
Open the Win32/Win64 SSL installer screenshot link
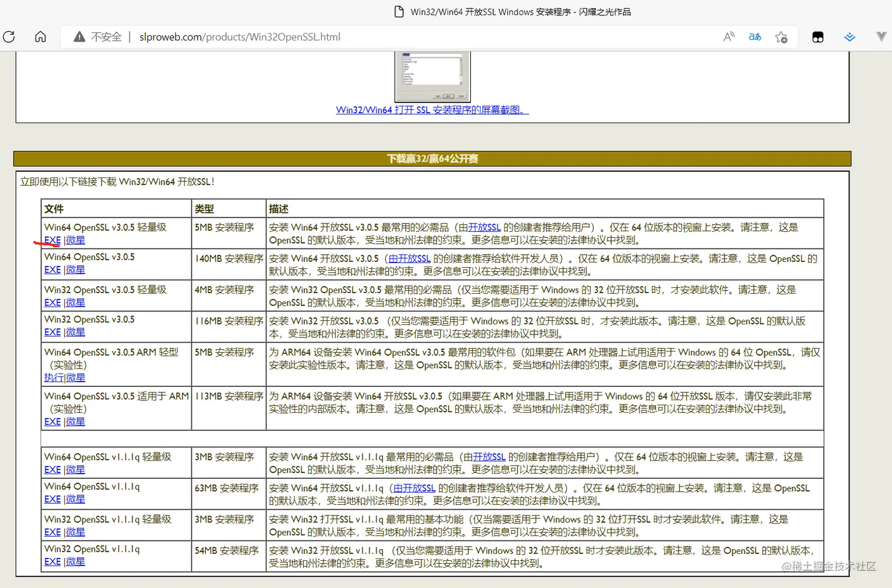point(432,110)
